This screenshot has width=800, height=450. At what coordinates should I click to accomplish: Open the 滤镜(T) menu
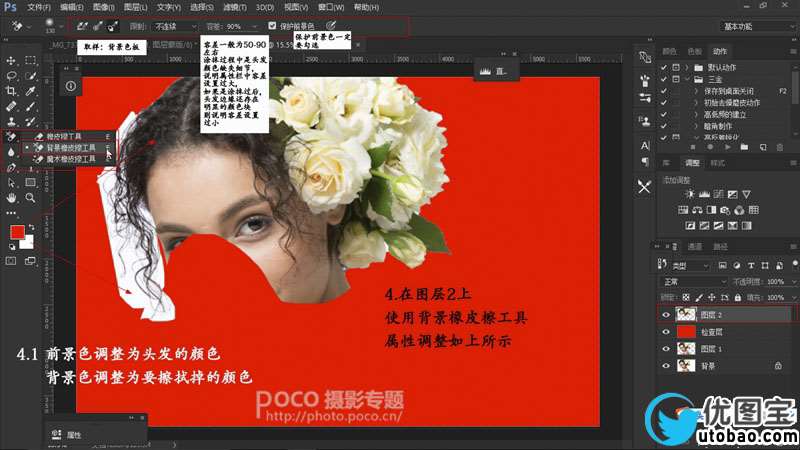pyautogui.click(x=235, y=7)
